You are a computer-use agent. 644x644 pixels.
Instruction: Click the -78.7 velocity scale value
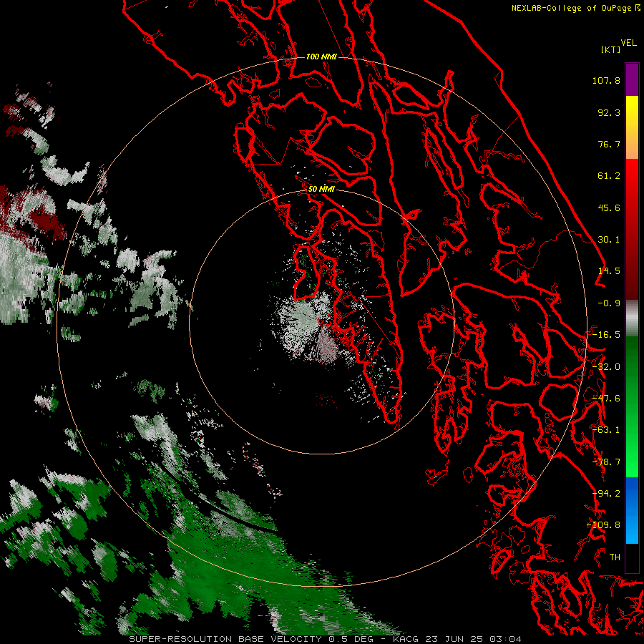606,462
